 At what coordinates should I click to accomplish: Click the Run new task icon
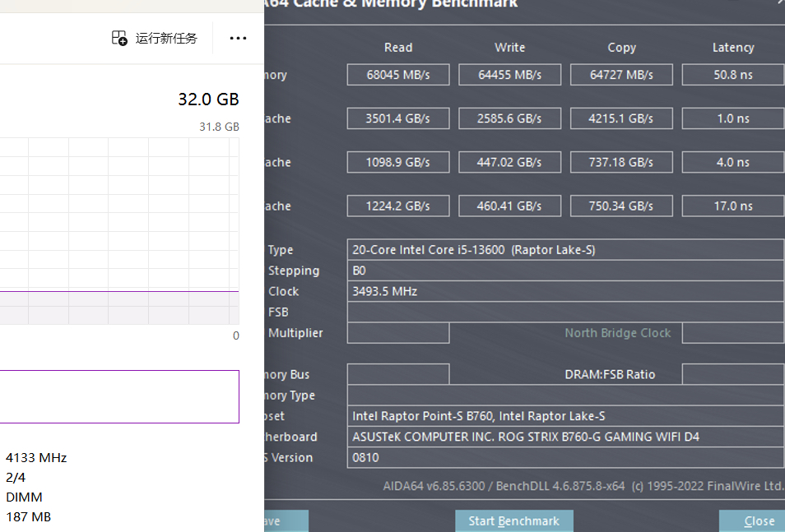(x=120, y=38)
